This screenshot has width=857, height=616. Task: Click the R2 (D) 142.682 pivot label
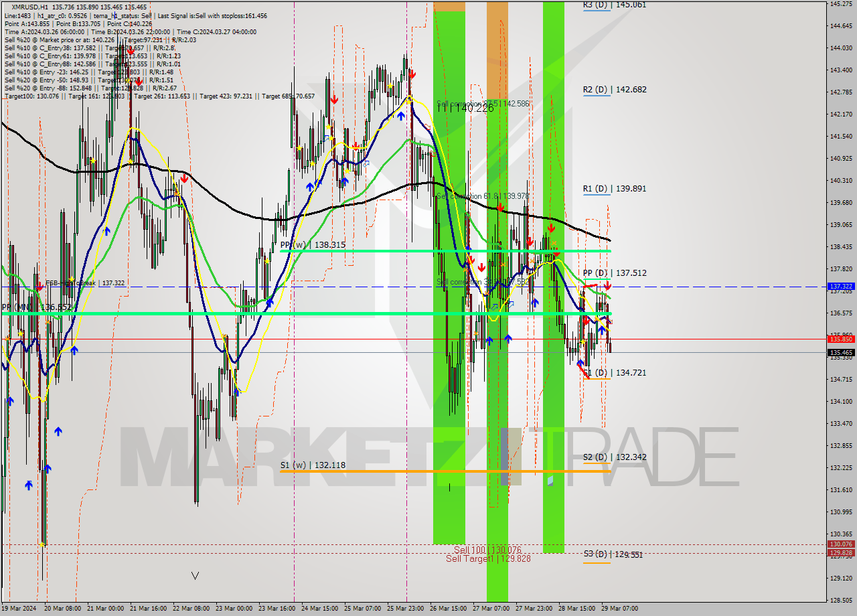pyautogui.click(x=614, y=90)
